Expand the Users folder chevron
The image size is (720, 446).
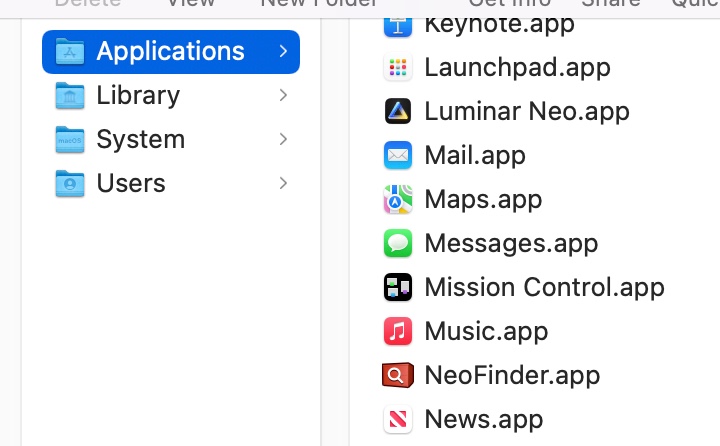click(283, 183)
